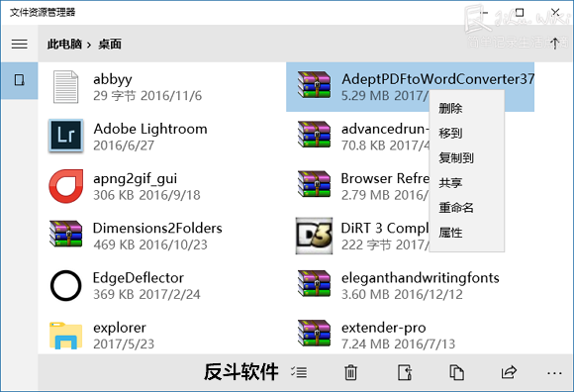Click the 桌面 breadcrumb item
Image resolution: width=574 pixels, height=392 pixels.
tap(110, 45)
